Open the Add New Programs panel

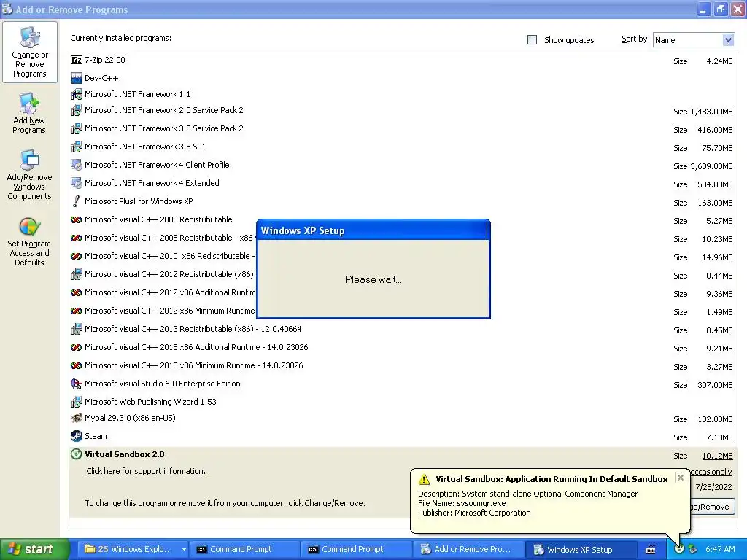(29, 113)
